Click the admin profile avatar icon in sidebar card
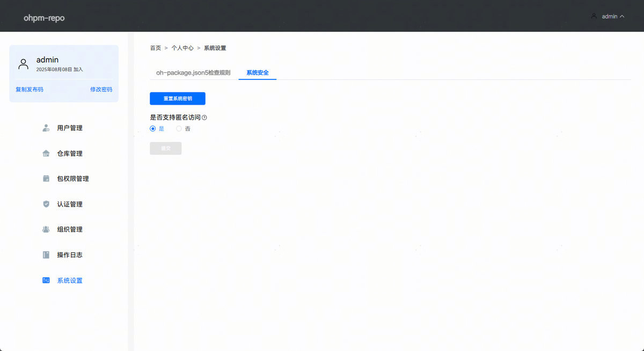The width and height of the screenshot is (644, 351). tap(23, 64)
